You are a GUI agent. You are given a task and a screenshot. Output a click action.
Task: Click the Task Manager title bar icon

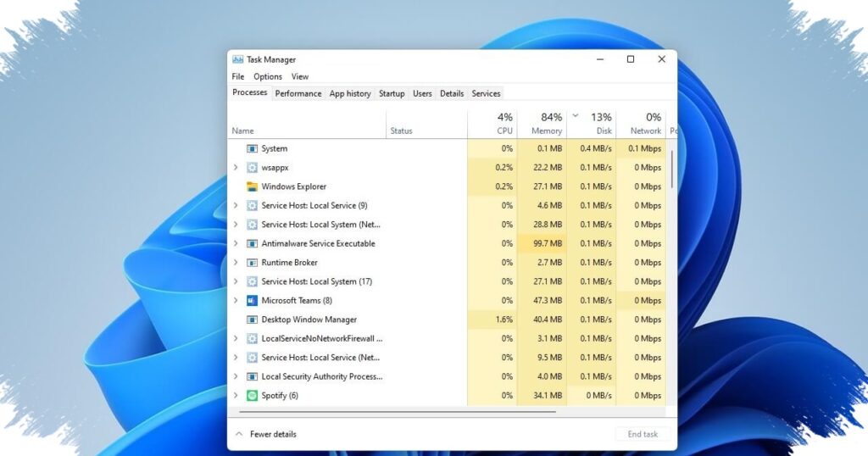tap(238, 59)
